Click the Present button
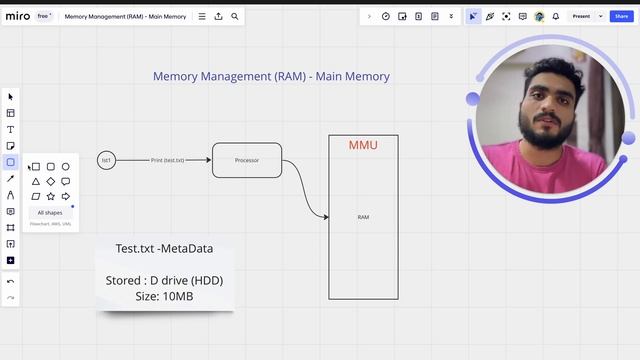 (581, 16)
